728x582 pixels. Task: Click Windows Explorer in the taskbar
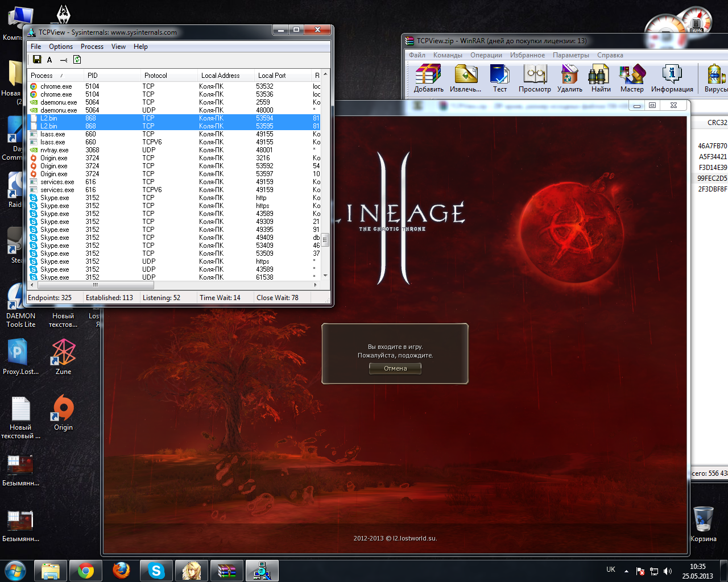[x=51, y=571]
